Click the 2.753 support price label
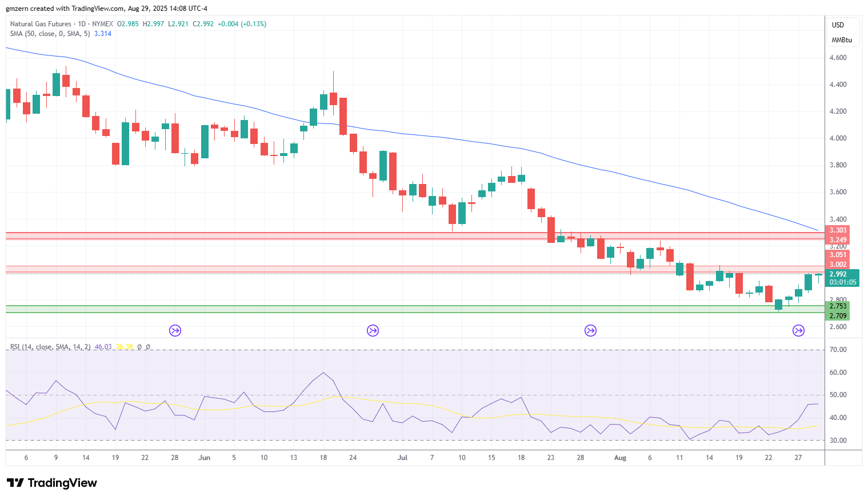Image resolution: width=868 pixels, height=500 pixels. point(838,306)
